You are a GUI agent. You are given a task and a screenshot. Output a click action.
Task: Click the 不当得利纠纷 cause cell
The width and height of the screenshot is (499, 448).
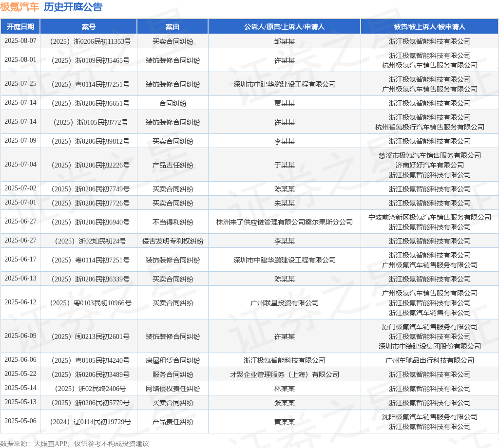173,222
